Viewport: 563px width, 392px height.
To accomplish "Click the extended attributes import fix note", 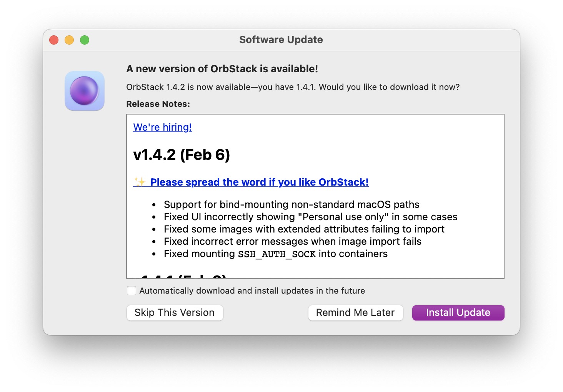I will 304,229.
